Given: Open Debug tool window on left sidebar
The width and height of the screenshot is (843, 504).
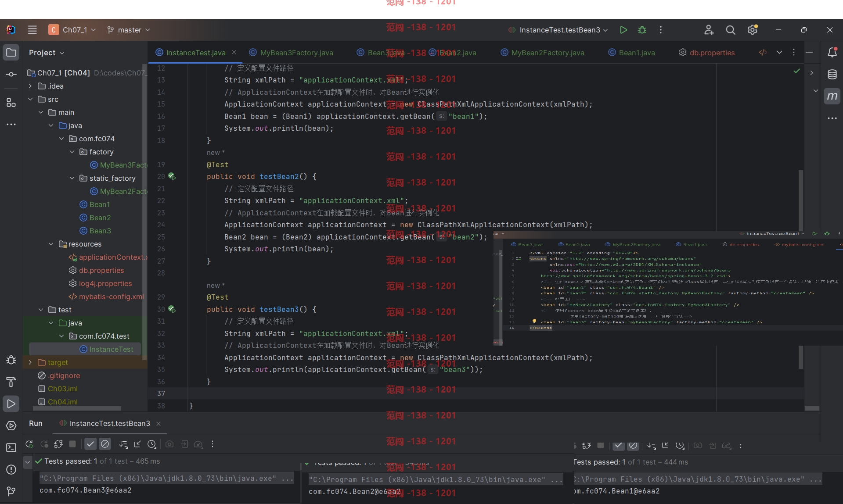Looking at the screenshot, I should 11,360.
